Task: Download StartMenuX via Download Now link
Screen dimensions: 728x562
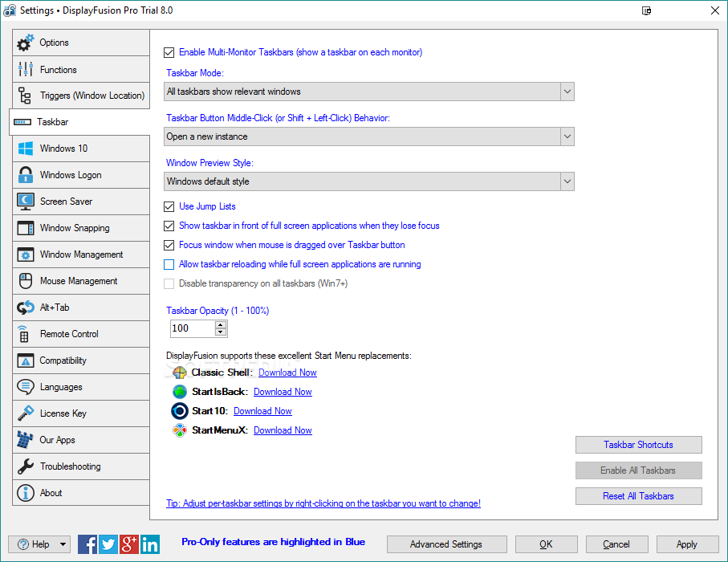Action: pos(283,430)
